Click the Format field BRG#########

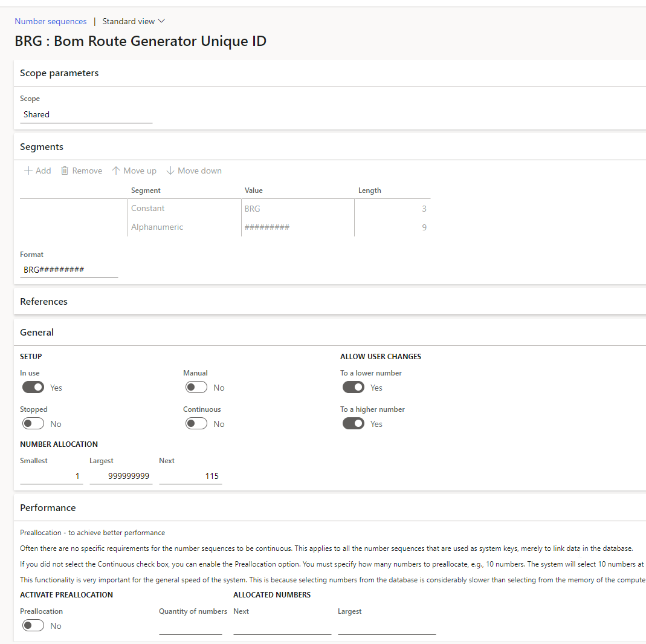pyautogui.click(x=69, y=270)
